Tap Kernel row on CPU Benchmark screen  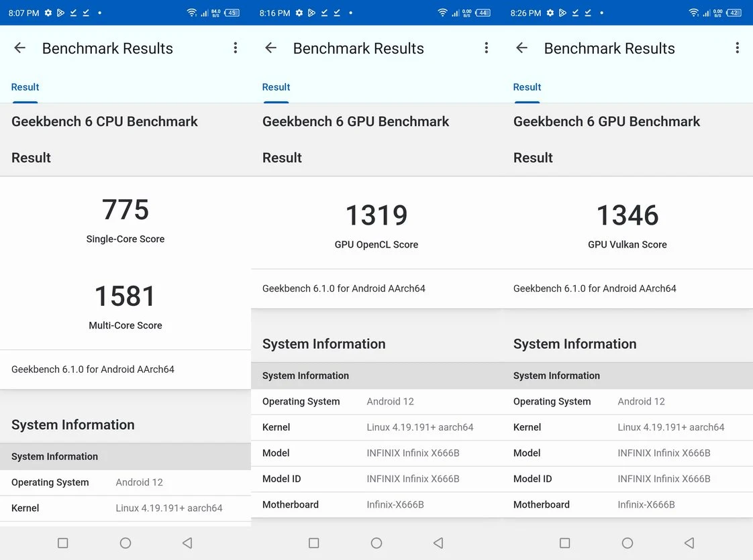point(125,508)
